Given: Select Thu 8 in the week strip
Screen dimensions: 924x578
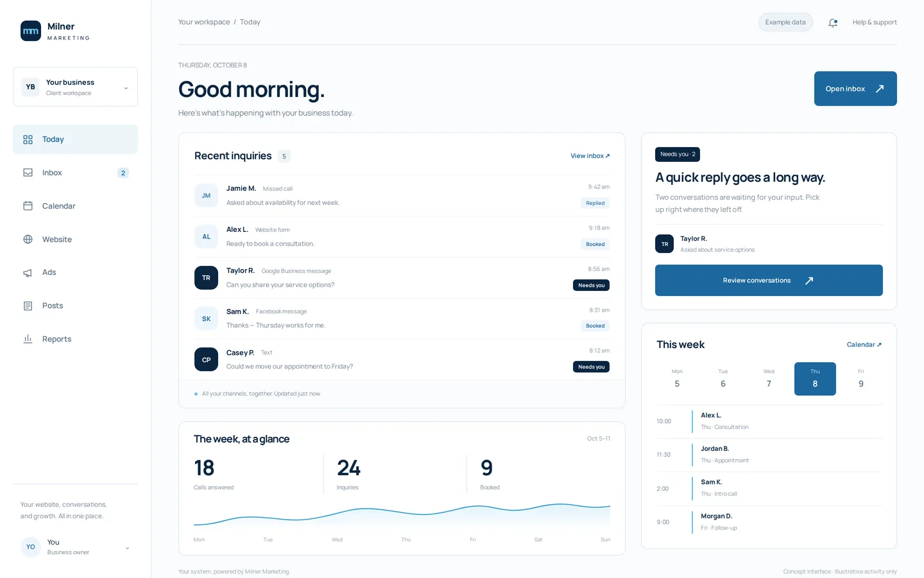Looking at the screenshot, I should click(x=815, y=379).
